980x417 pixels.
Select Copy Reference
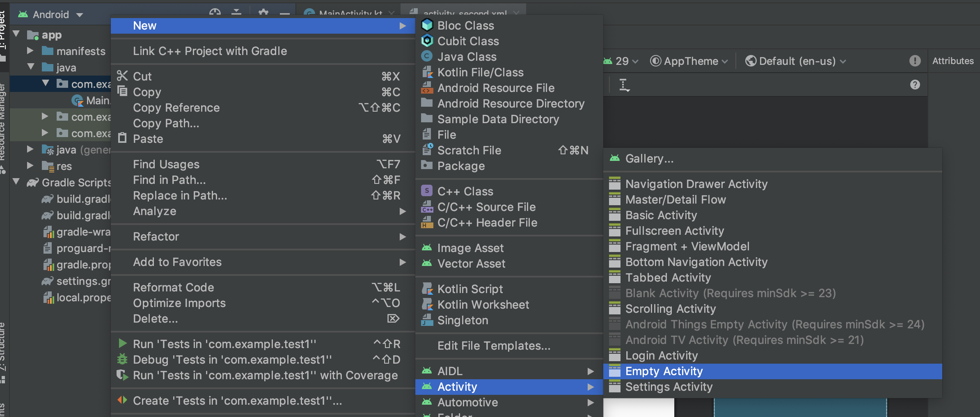[263, 108]
